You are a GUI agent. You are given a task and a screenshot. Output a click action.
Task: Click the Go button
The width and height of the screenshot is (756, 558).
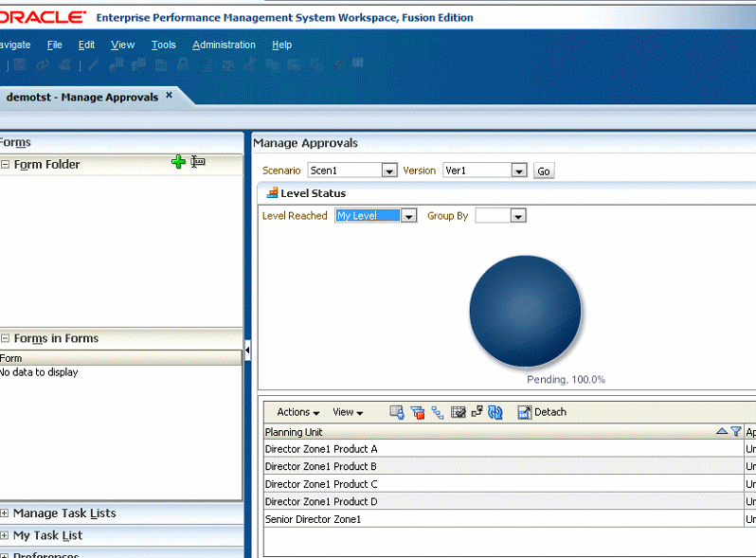(544, 171)
